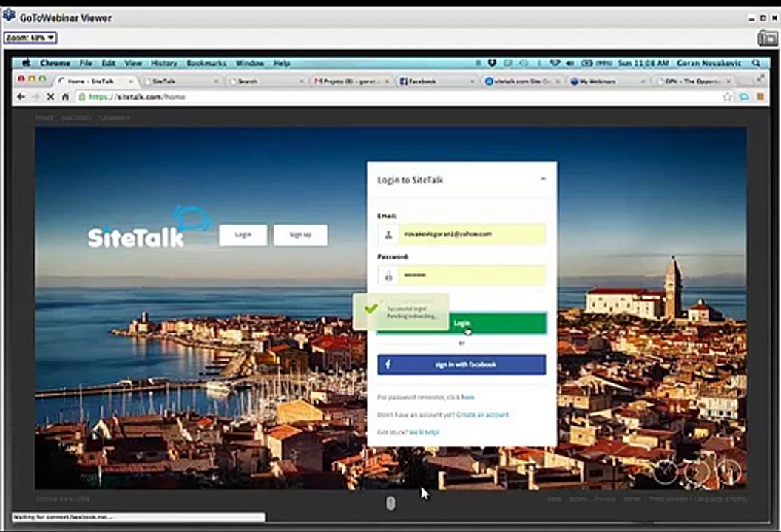Click sign in with facebook button
This screenshot has width=781, height=532.
point(461,365)
